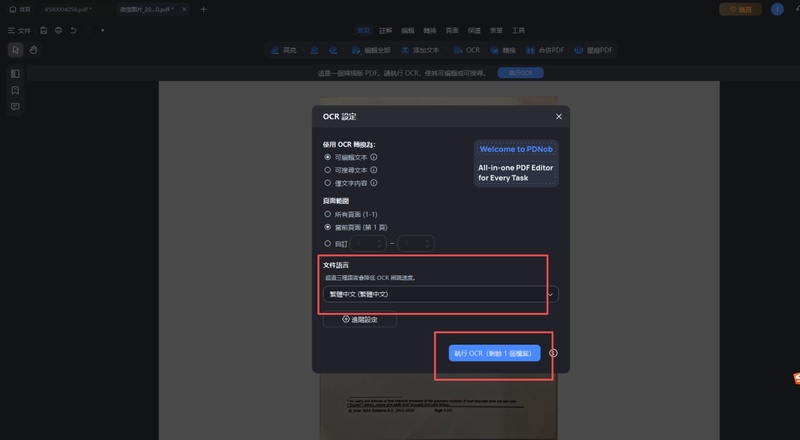Open the quick-access toolbar dropdown arrow
Image resolution: width=800 pixels, height=440 pixels.
tap(103, 31)
